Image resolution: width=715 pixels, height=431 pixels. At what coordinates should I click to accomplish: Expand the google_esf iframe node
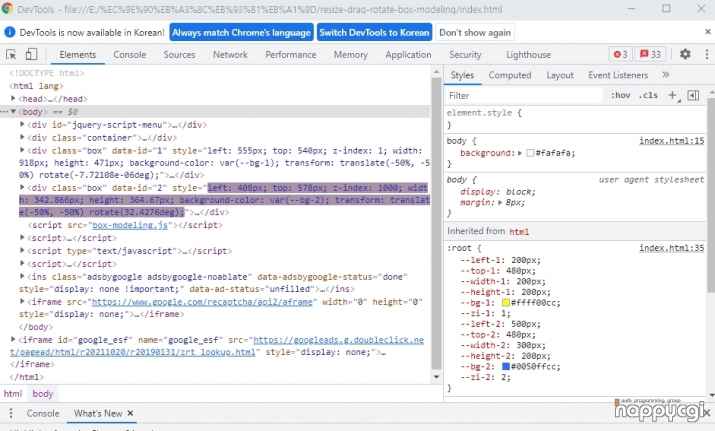(13, 339)
